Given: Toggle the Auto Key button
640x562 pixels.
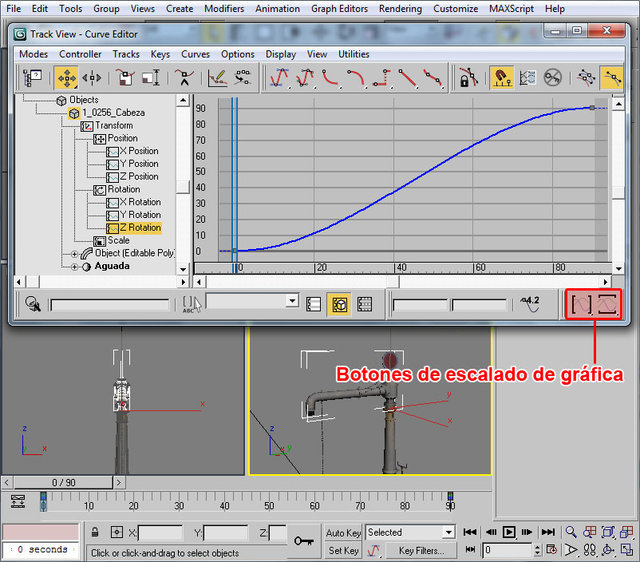Looking at the screenshot, I should point(343,533).
